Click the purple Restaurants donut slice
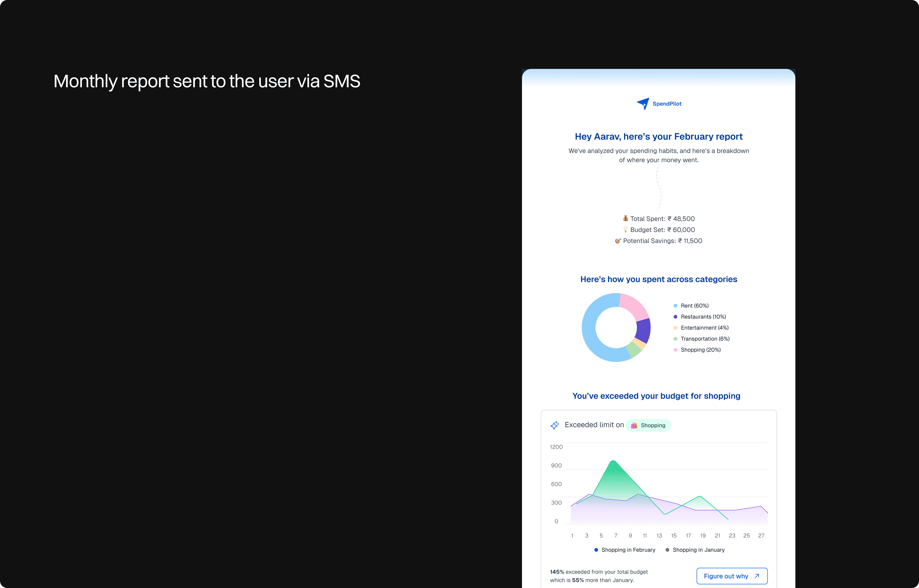This screenshot has height=588, width=919. point(644,330)
